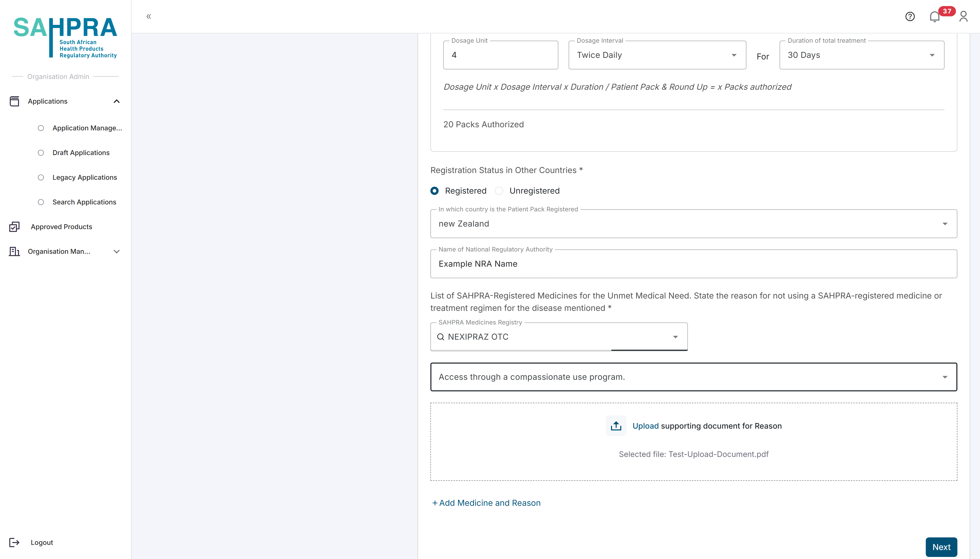
Task: Open Search Applications menu item
Action: pyautogui.click(x=84, y=202)
